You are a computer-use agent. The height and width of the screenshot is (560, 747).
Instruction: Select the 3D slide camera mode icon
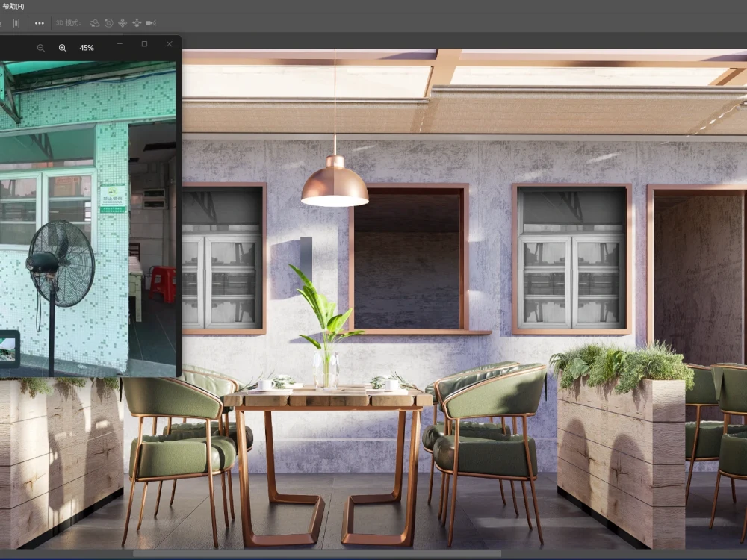(137, 23)
